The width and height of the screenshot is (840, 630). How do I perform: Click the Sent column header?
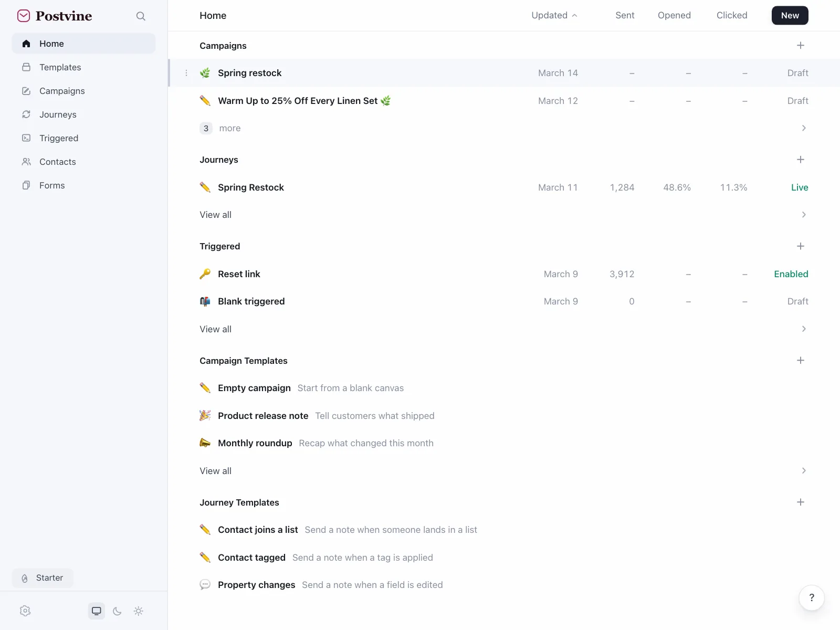pos(625,15)
